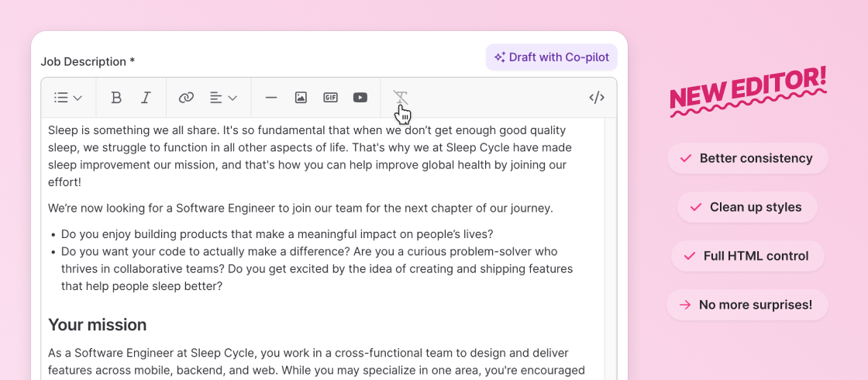Expand the text alignment dropdown
The height and width of the screenshot is (380, 868).
[223, 98]
